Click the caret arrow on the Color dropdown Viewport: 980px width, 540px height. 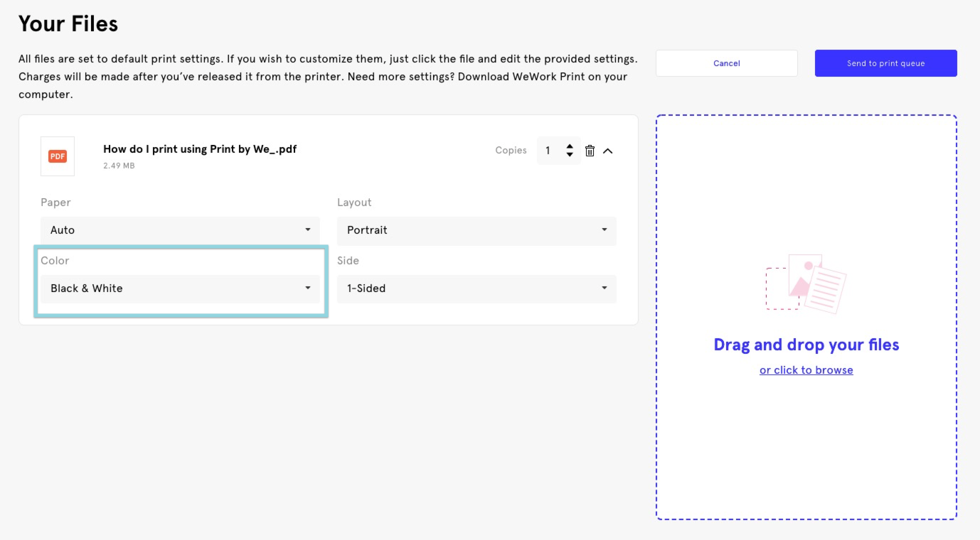tap(308, 288)
